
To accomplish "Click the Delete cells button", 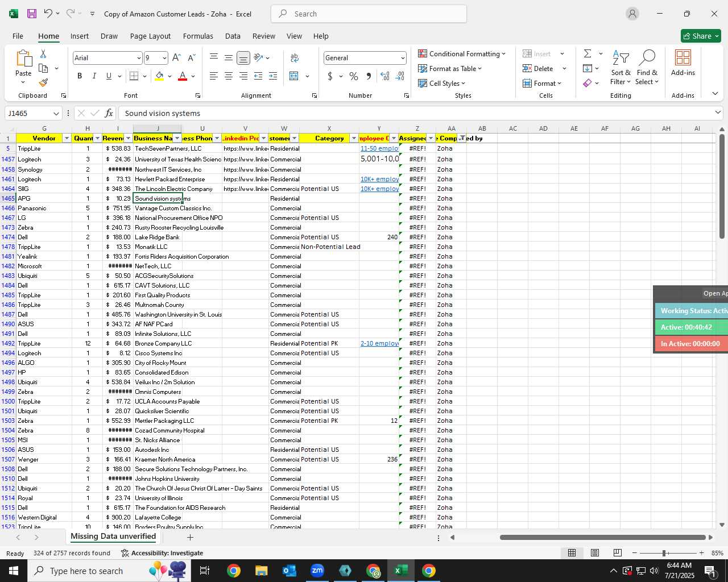I will (x=538, y=68).
